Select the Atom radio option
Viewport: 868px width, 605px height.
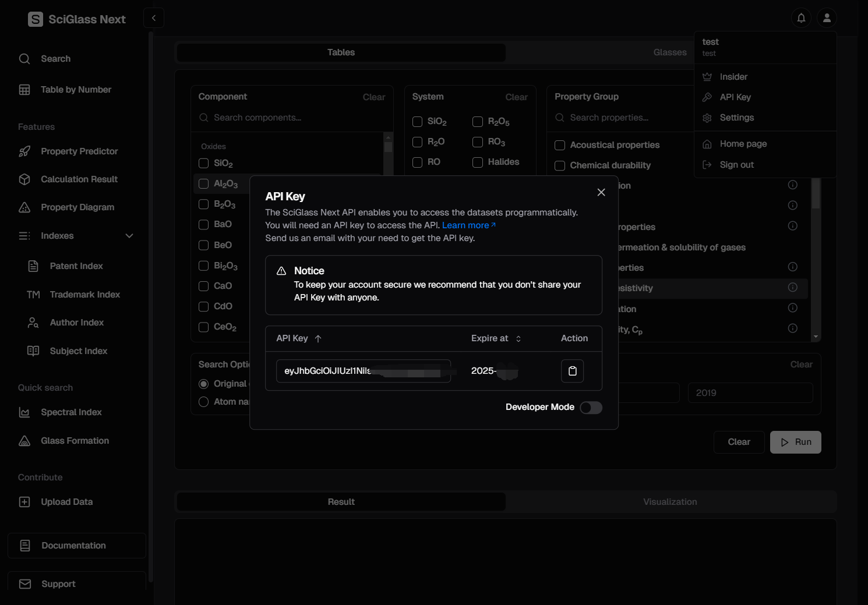[x=204, y=402]
